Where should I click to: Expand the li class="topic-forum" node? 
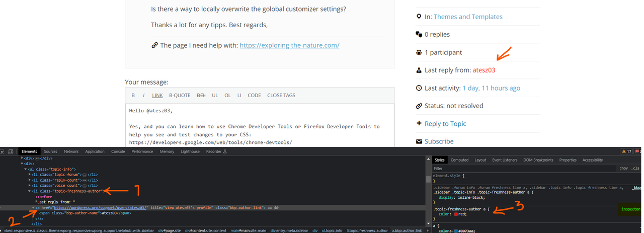[30, 174]
